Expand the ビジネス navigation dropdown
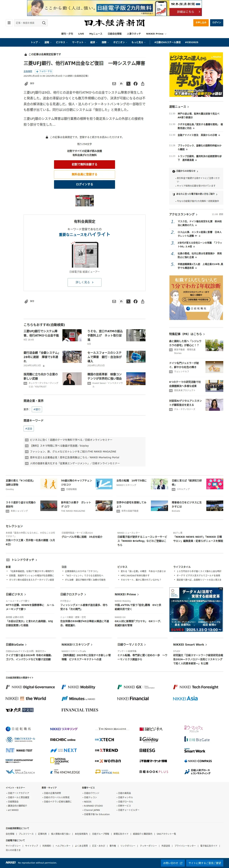Screen dimensions: 229x868 tap(62, 42)
